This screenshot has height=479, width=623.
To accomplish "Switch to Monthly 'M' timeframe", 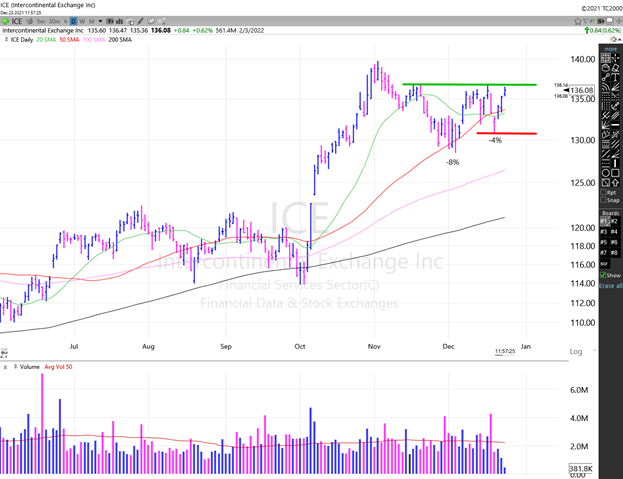I will (x=91, y=21).
